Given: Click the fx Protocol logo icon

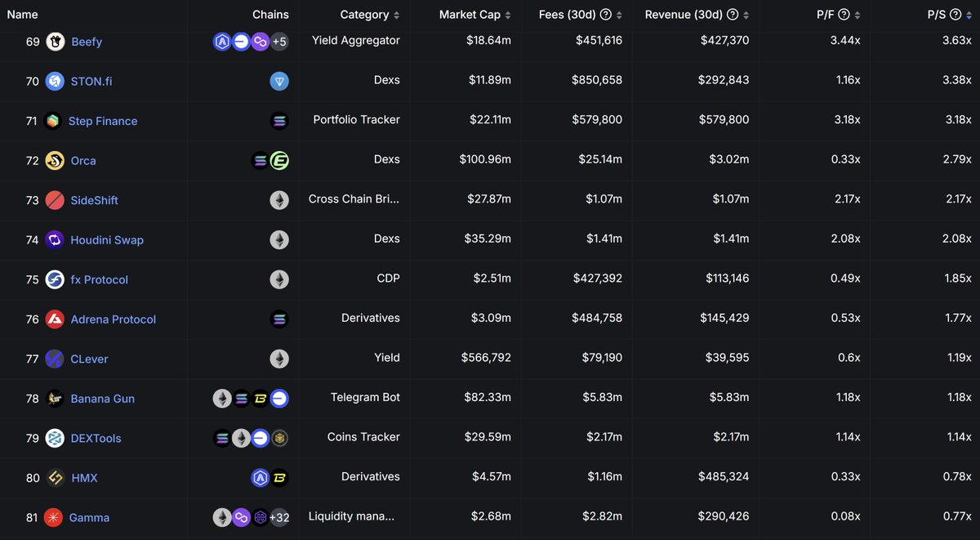Looking at the screenshot, I should click(55, 279).
